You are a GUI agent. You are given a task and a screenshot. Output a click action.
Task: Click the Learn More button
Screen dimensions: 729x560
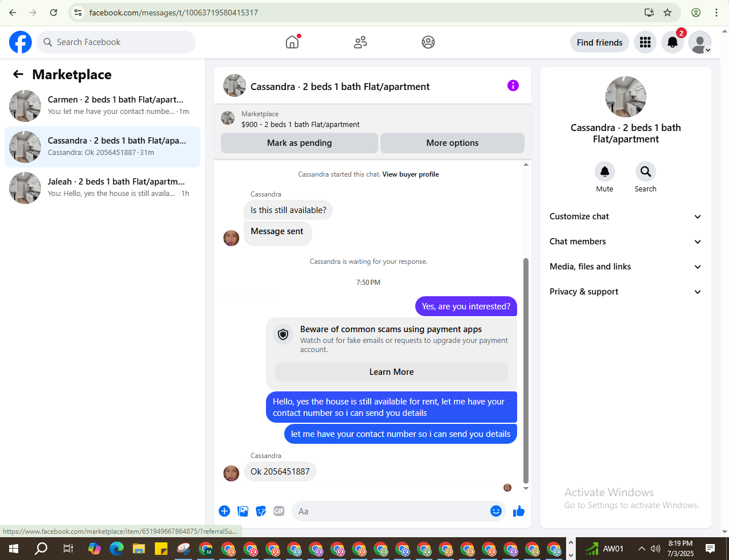coord(391,372)
